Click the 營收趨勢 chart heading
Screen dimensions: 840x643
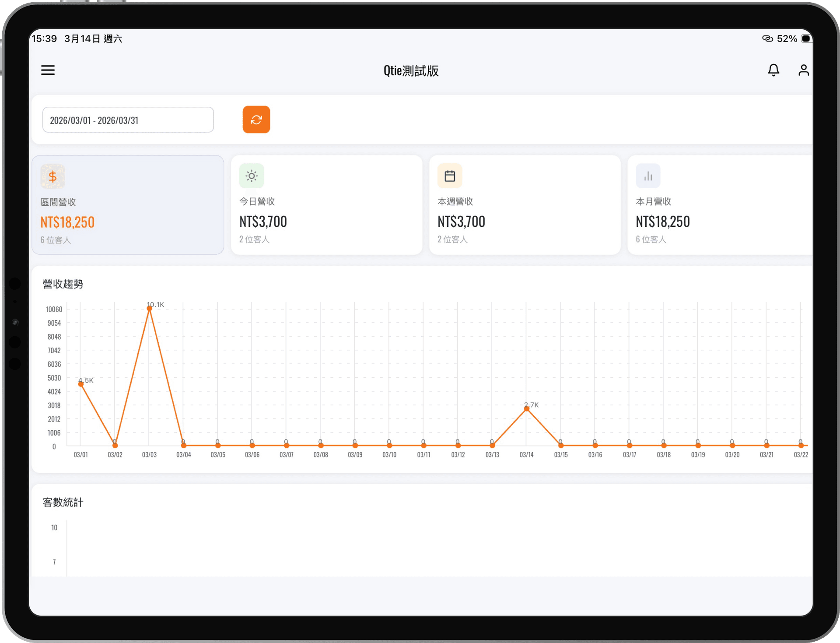click(x=63, y=284)
